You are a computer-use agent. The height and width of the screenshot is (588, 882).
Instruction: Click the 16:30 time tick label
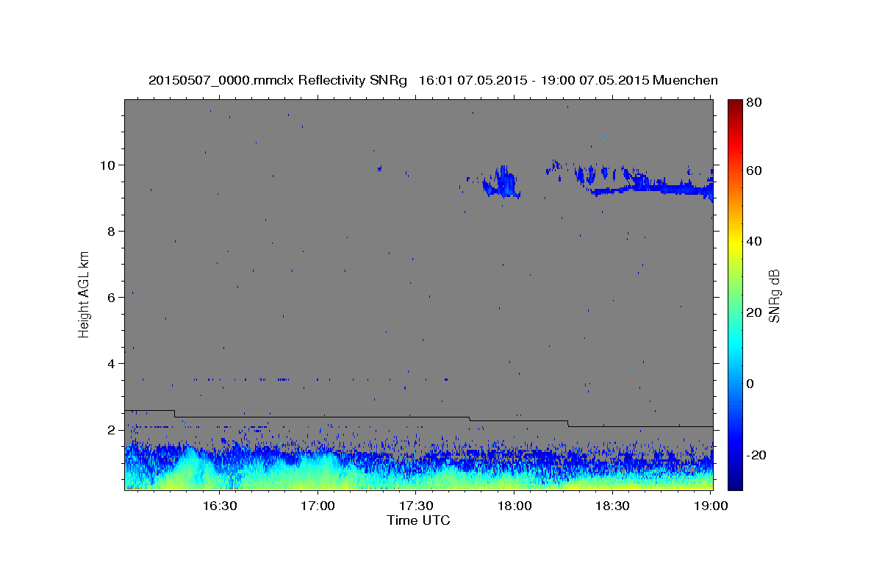(219, 506)
